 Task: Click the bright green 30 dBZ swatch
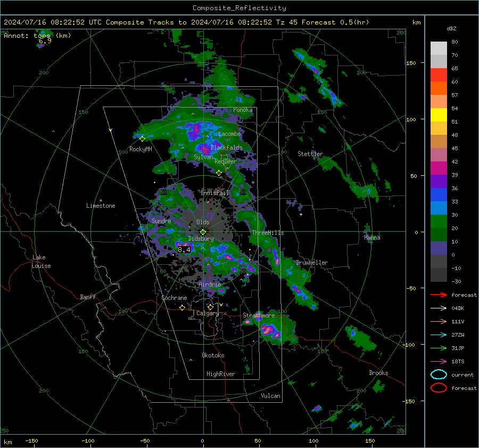439,222
